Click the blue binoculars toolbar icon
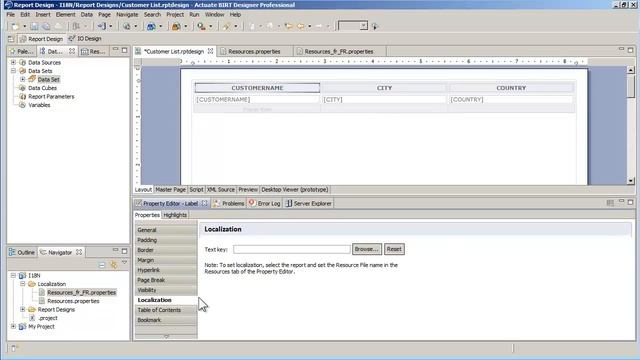640x360 pixels. 151,27
